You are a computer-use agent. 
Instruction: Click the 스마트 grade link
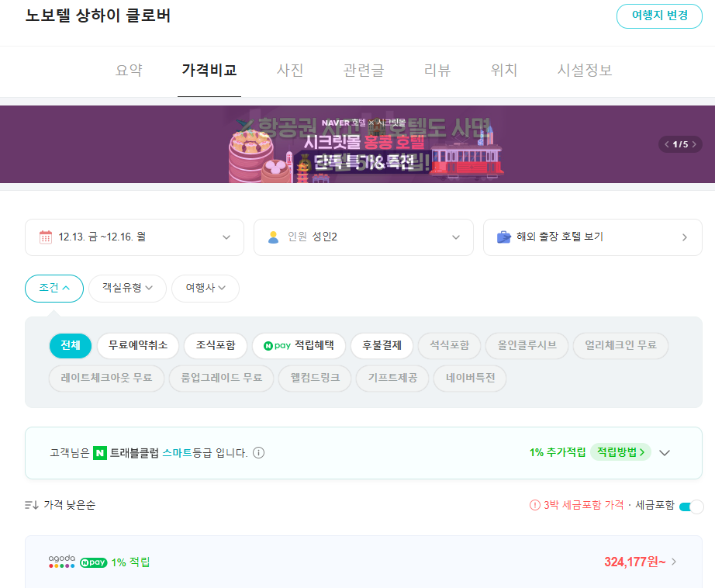(177, 453)
